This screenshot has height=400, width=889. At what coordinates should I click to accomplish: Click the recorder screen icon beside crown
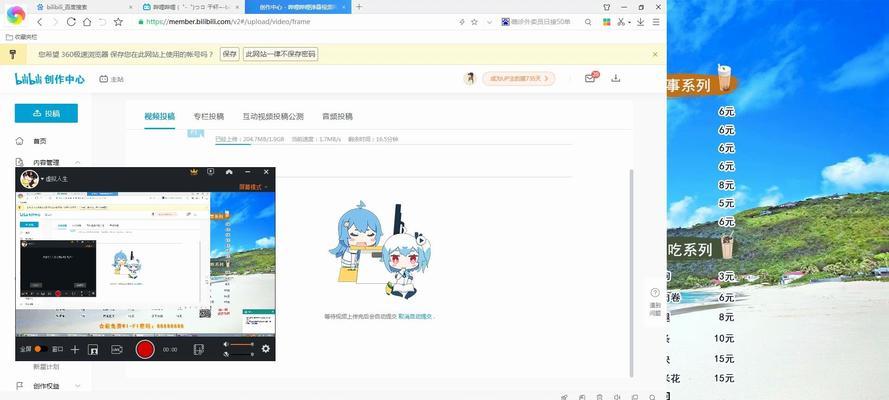210,172
